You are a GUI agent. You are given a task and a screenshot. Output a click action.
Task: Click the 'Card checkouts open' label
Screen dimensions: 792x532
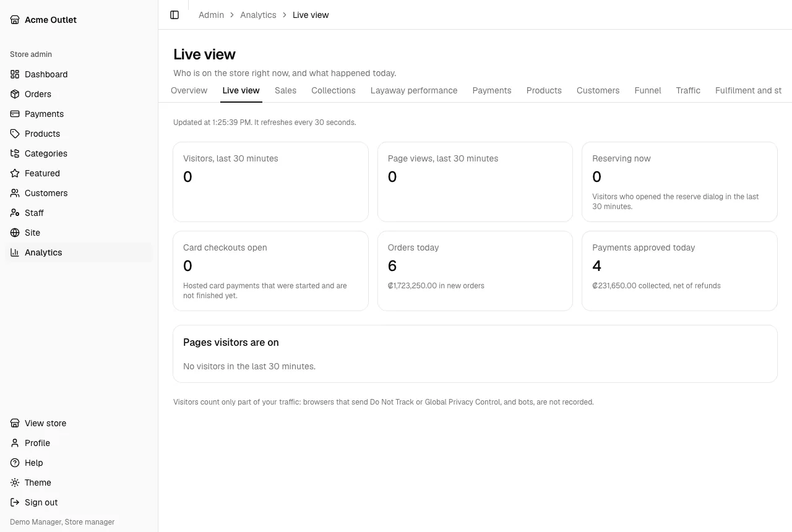[x=225, y=247]
